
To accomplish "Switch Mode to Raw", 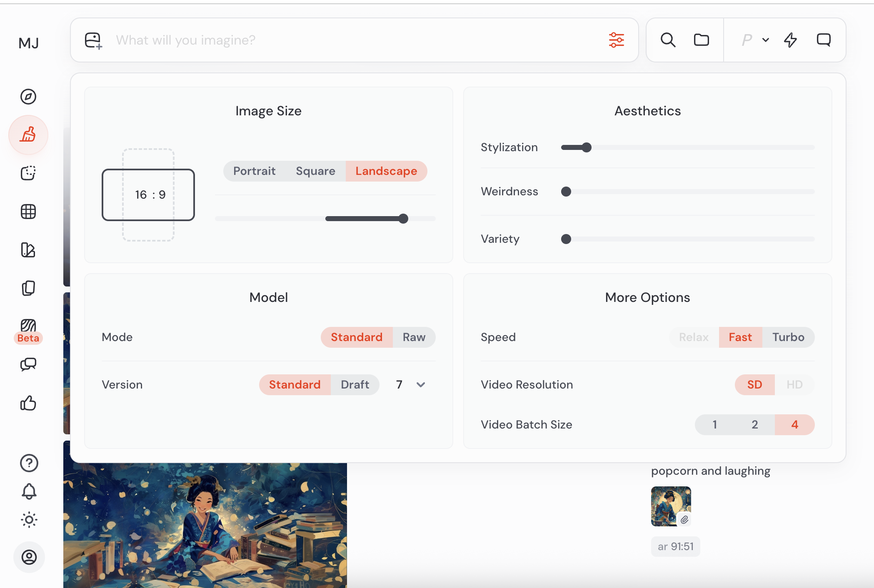I will click(414, 337).
